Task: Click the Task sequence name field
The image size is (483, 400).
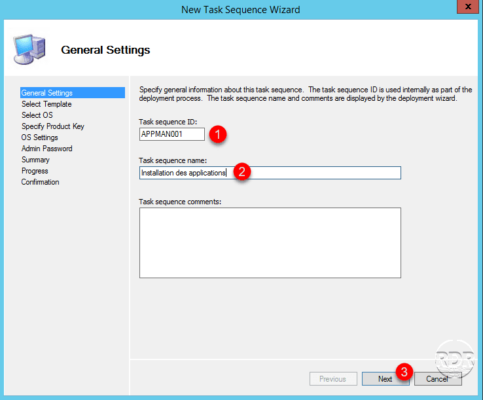Action: [270, 173]
